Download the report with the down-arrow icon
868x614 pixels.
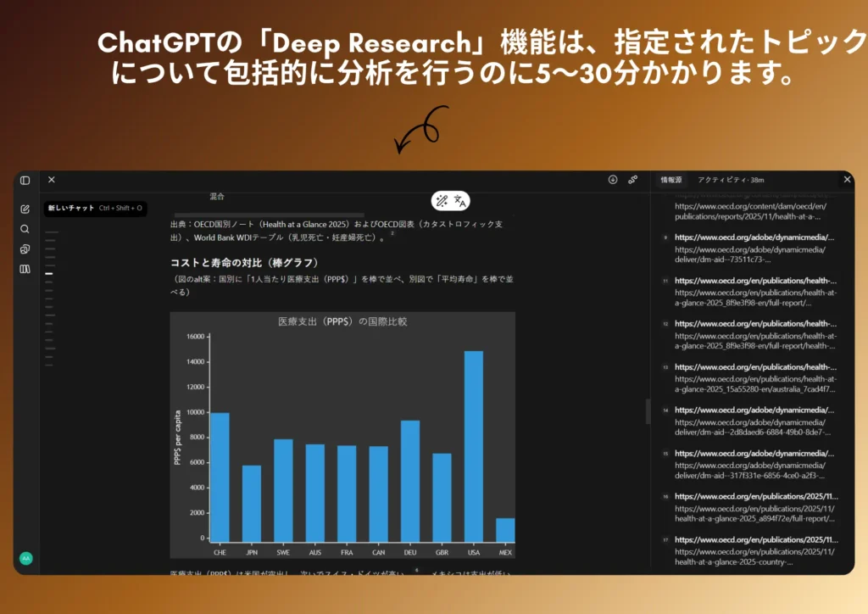click(x=613, y=180)
